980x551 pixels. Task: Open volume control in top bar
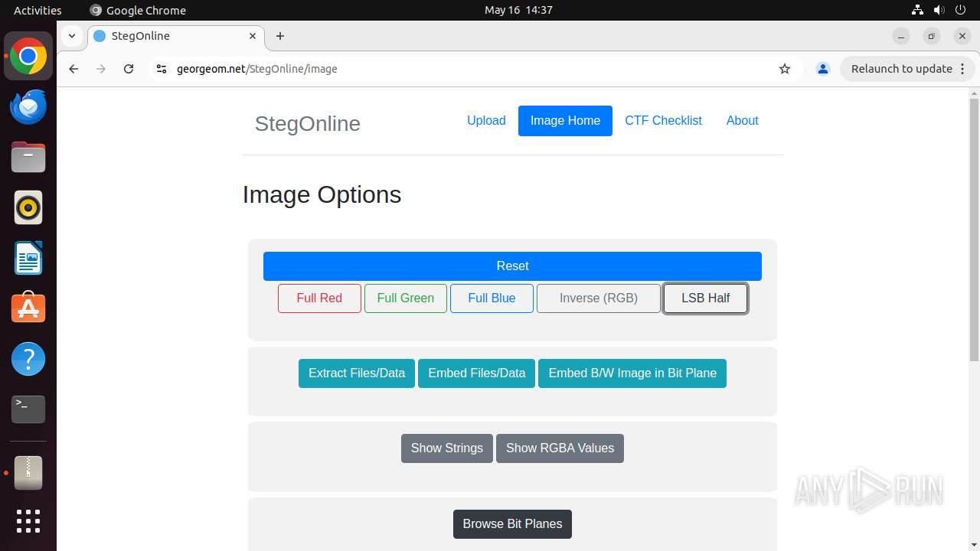[x=939, y=10]
